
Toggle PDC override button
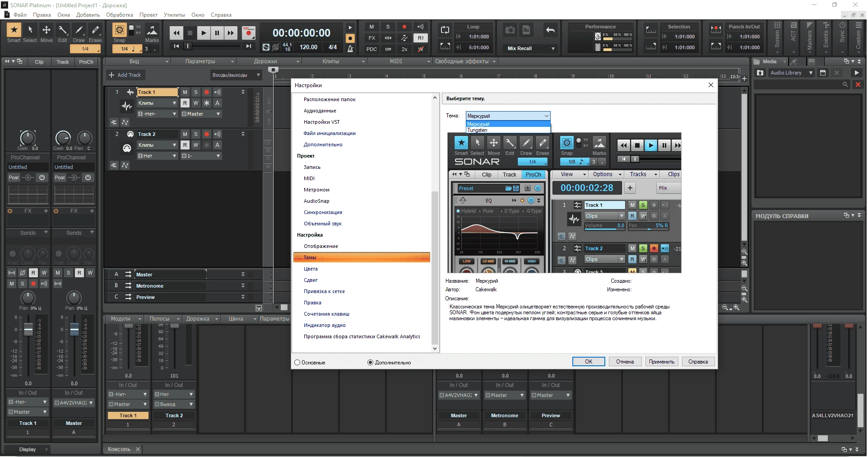[372, 49]
